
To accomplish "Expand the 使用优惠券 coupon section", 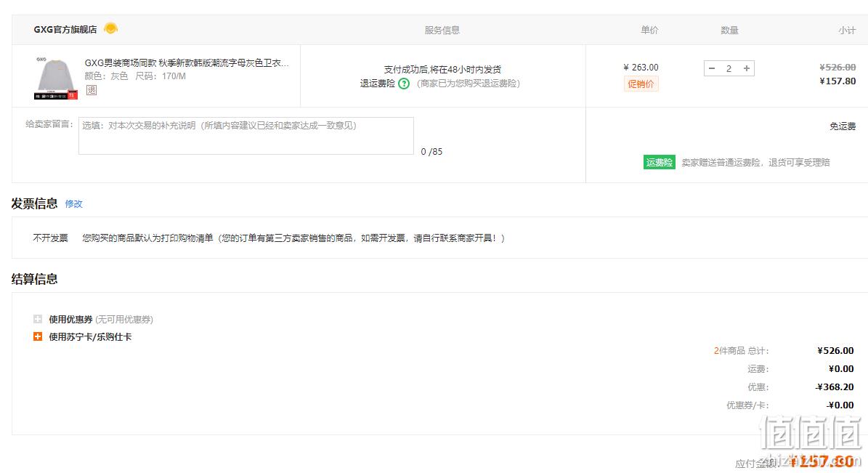I will (x=38, y=319).
